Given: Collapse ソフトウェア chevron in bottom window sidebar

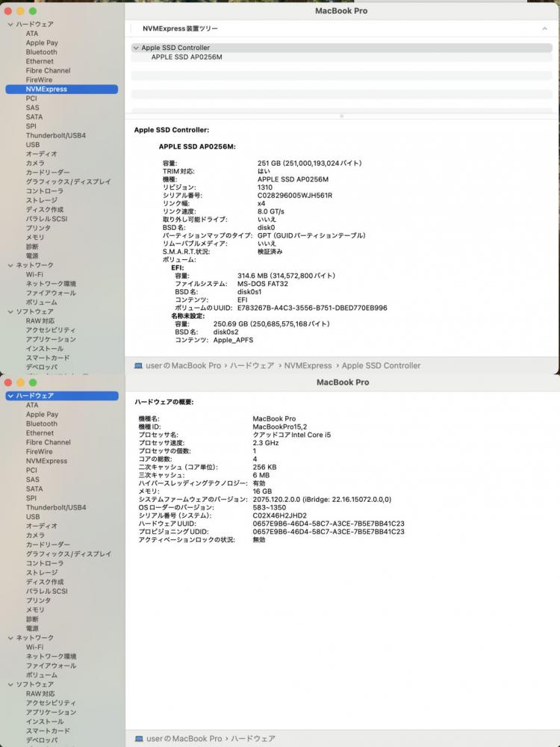Looking at the screenshot, I should tap(10, 684).
